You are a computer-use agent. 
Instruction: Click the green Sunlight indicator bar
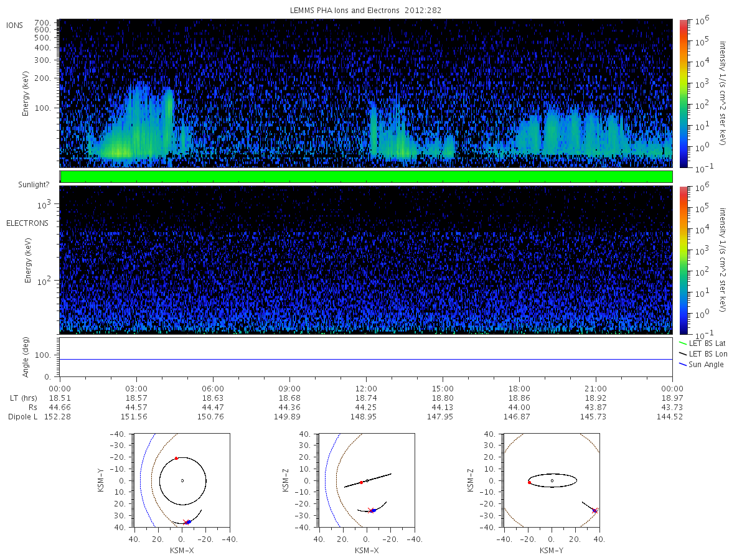pyautogui.click(x=366, y=177)
